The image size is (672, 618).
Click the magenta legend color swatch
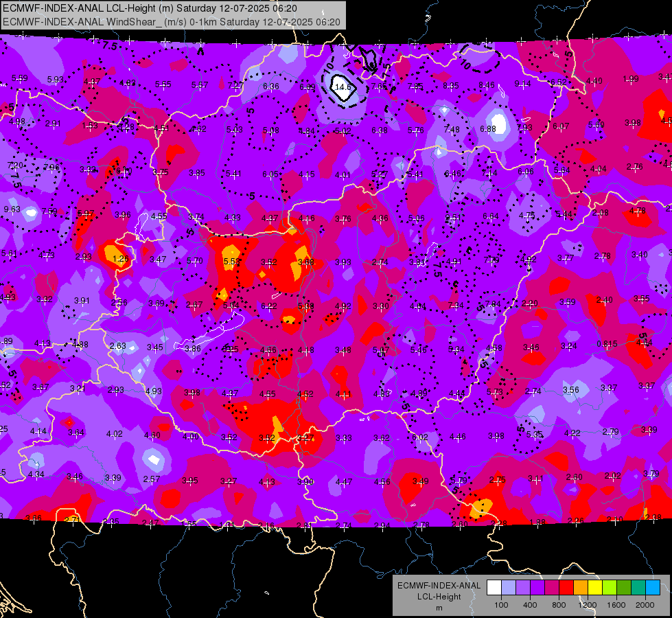(552, 588)
